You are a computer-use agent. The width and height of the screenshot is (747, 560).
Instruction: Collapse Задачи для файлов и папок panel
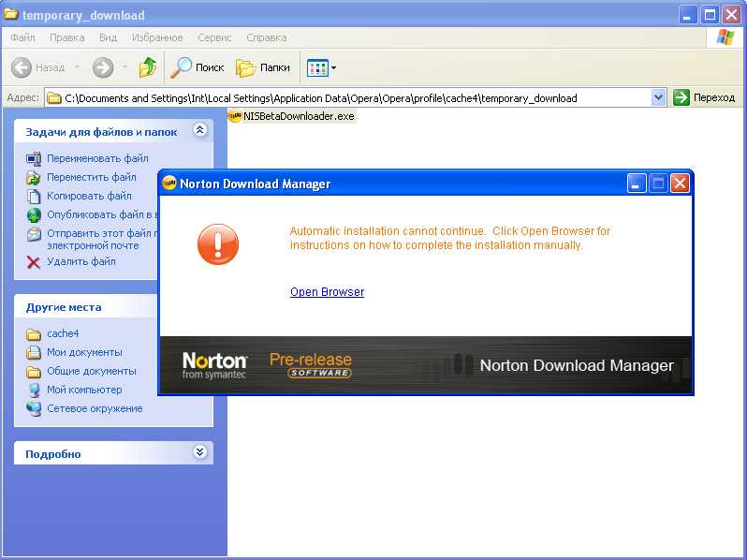tap(200, 129)
